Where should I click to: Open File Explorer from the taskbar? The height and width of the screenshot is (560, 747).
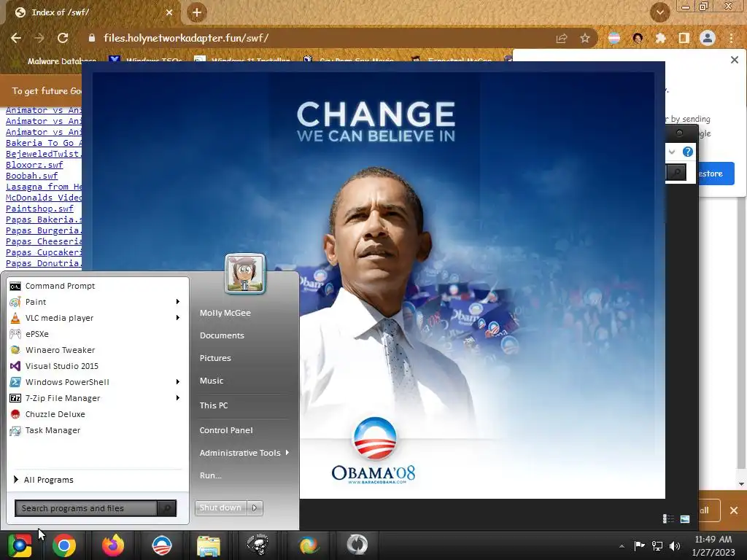[209, 545]
